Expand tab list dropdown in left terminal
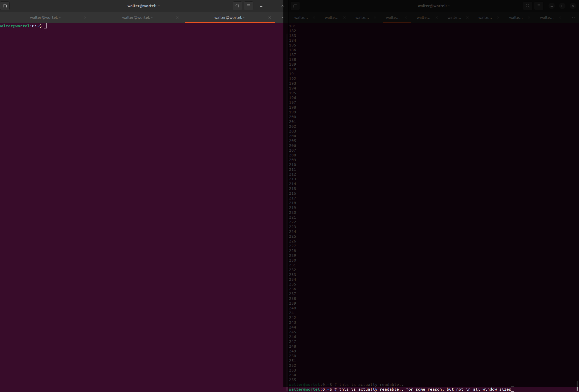Screen dimensions: 579x392 click(x=282, y=18)
